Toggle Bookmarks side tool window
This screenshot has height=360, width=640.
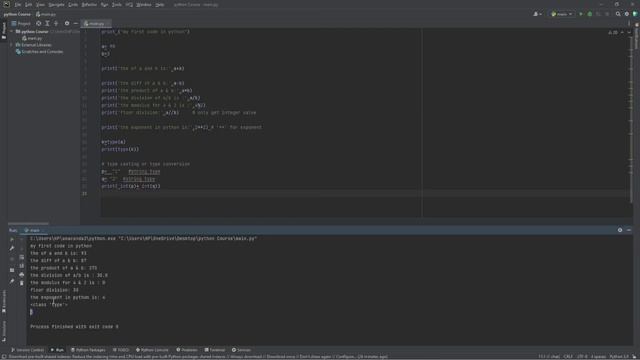tap(4, 302)
